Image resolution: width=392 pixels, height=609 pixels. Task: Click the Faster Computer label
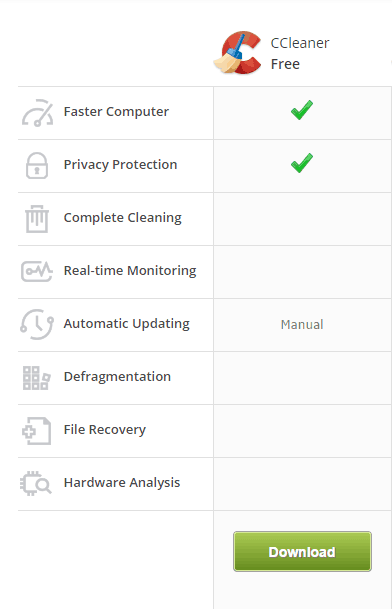116,112
